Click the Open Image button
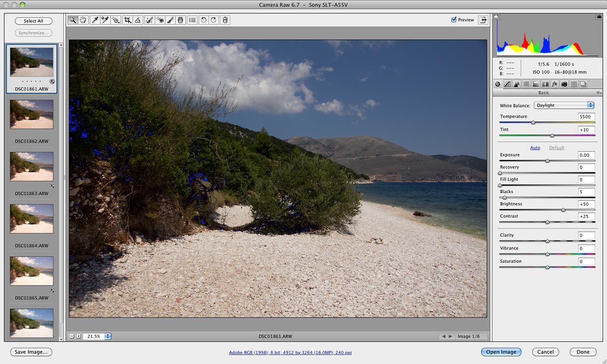This screenshot has height=364, width=607. point(501,352)
